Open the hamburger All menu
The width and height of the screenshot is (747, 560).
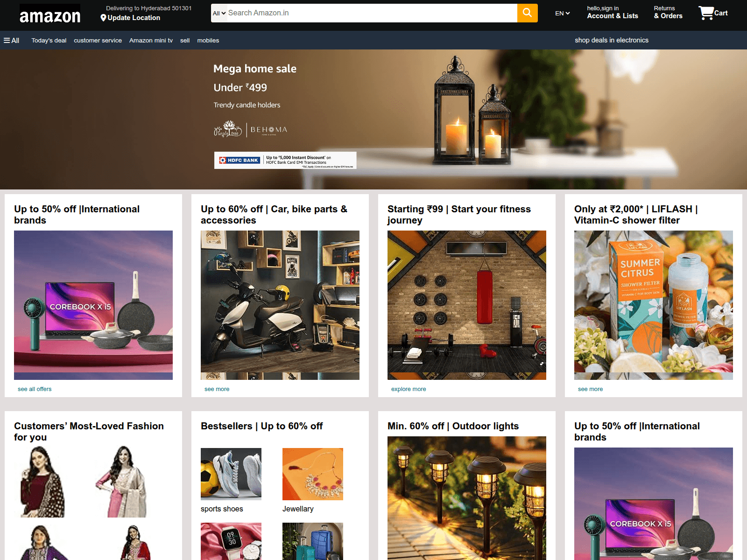(x=12, y=41)
